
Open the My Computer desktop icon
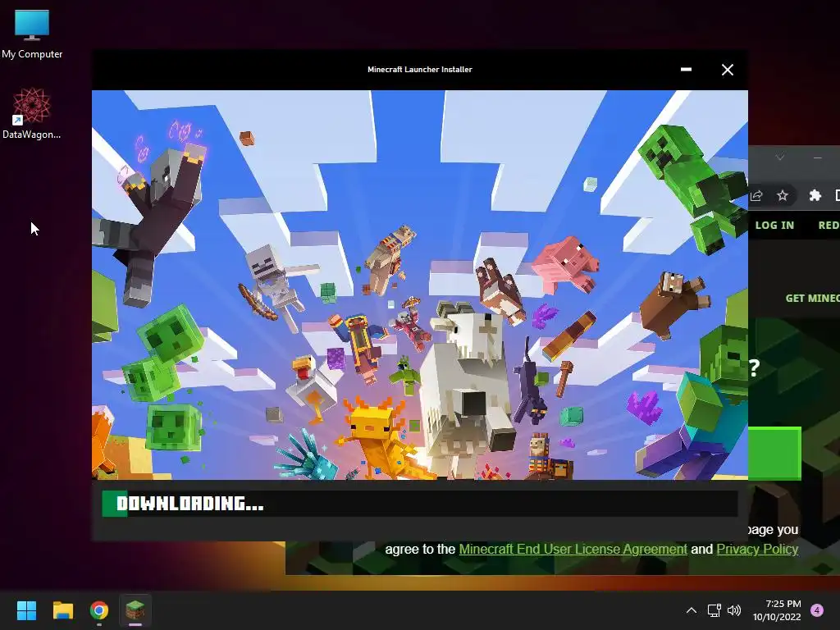click(x=32, y=34)
